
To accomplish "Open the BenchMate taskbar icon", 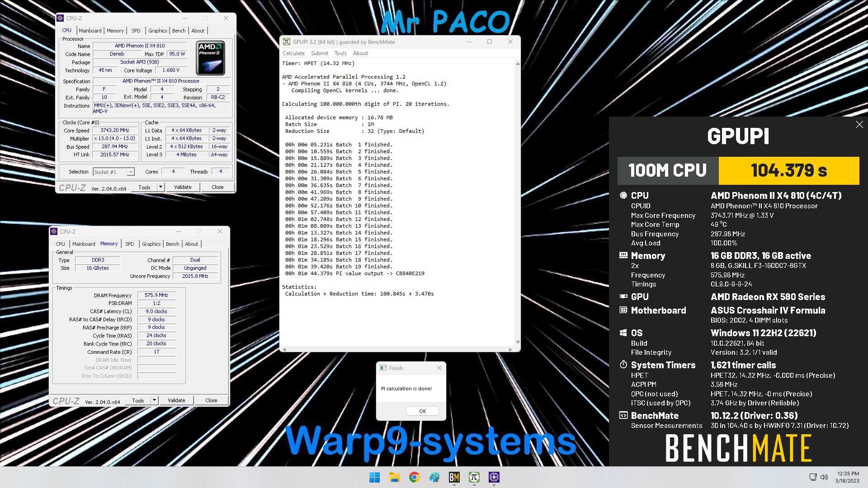I will pyautogui.click(x=454, y=477).
